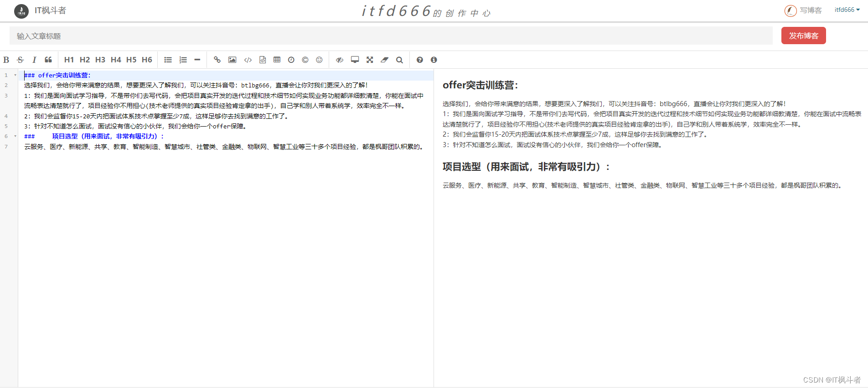The height and width of the screenshot is (388, 868).
Task: Insert a hyperlink
Action: pyautogui.click(x=217, y=60)
